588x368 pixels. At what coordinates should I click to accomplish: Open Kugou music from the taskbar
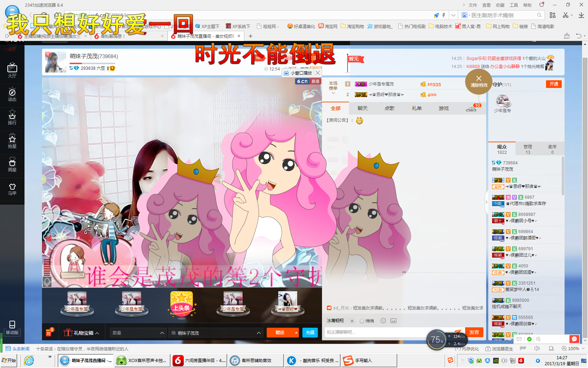point(313,360)
